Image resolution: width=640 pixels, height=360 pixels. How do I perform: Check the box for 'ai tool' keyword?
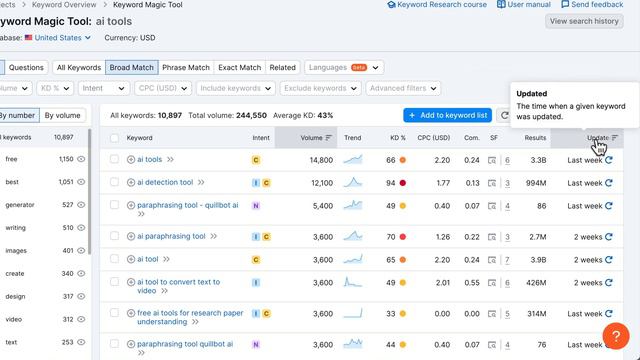tap(114, 259)
